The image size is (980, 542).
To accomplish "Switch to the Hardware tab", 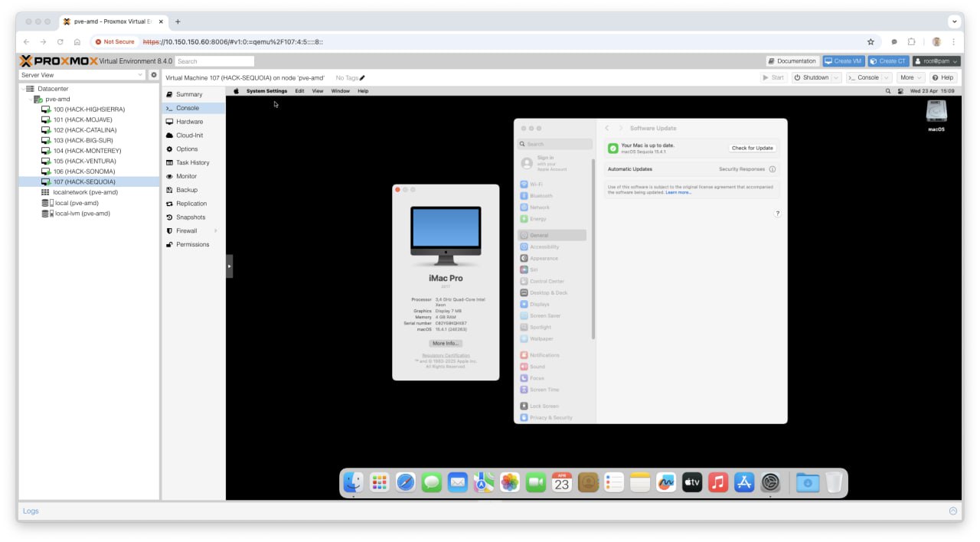I will 189,122.
